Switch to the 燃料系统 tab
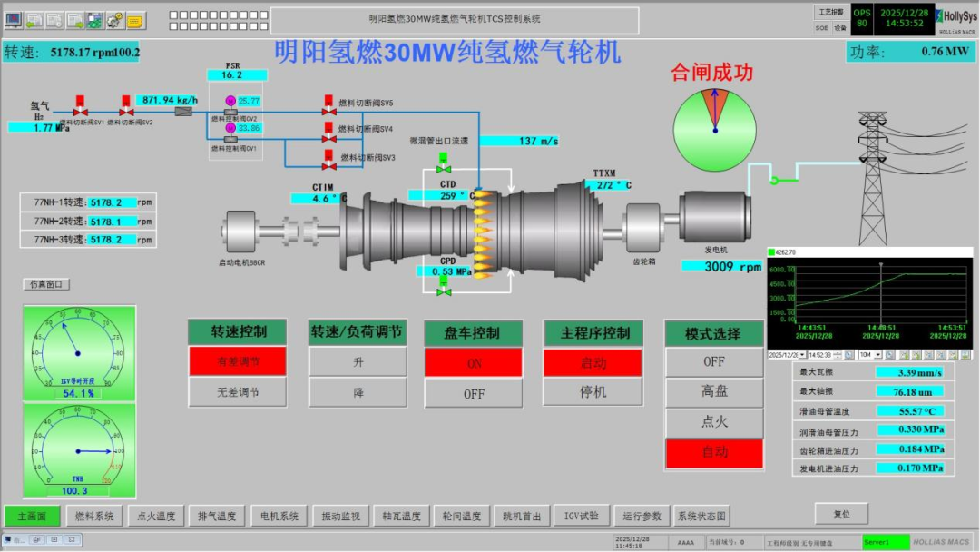Image resolution: width=980 pixels, height=552 pixels. (x=95, y=517)
